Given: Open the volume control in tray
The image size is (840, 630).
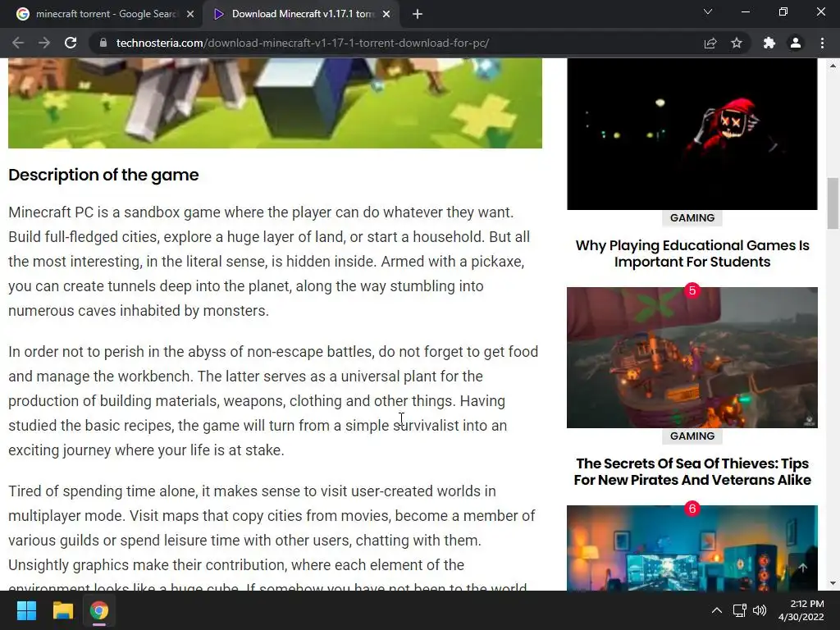Looking at the screenshot, I should [x=760, y=610].
